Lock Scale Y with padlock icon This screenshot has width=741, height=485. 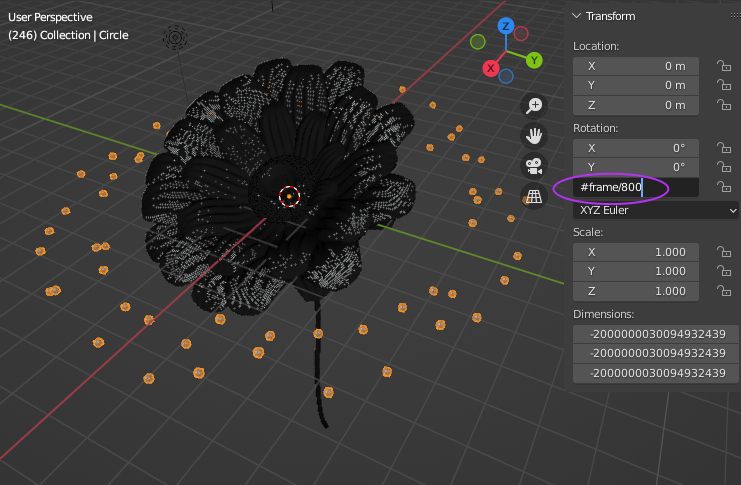[x=724, y=271]
